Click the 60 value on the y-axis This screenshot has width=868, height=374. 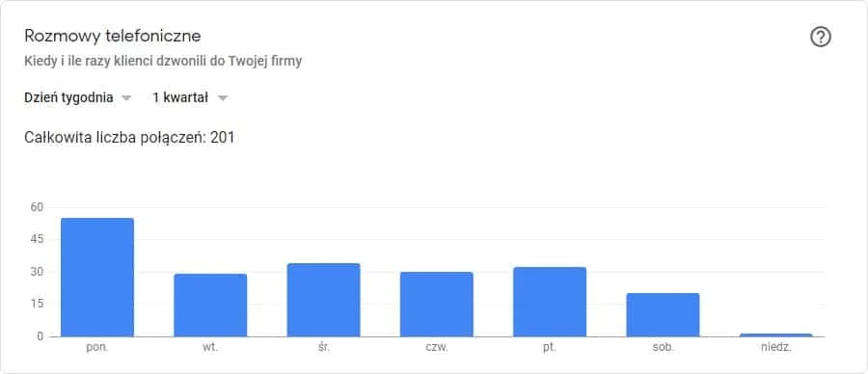coord(37,207)
